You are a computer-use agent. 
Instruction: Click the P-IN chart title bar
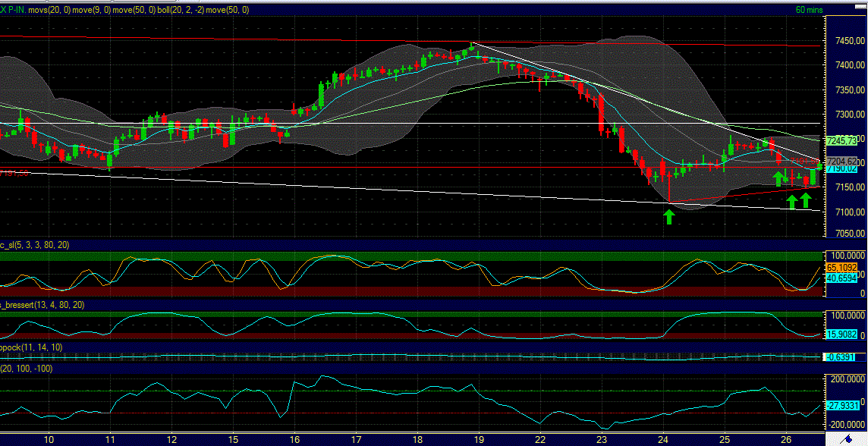coord(15,11)
